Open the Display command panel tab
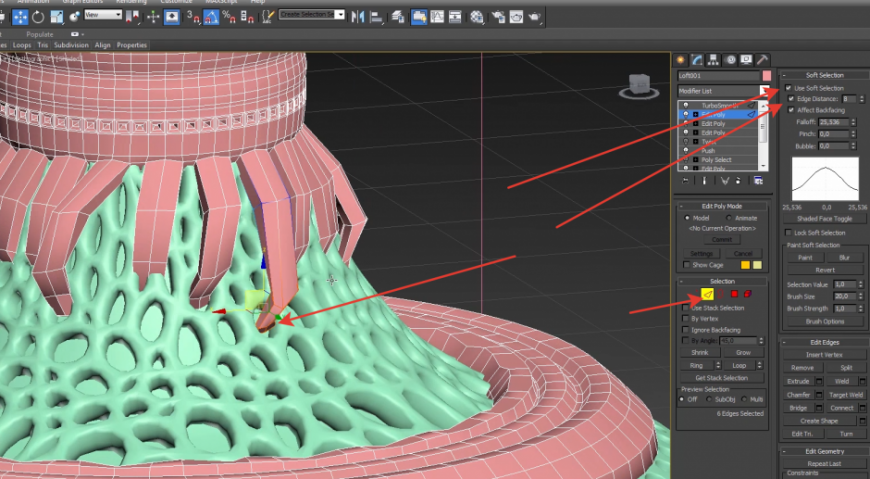The width and height of the screenshot is (870, 479). pos(746,59)
